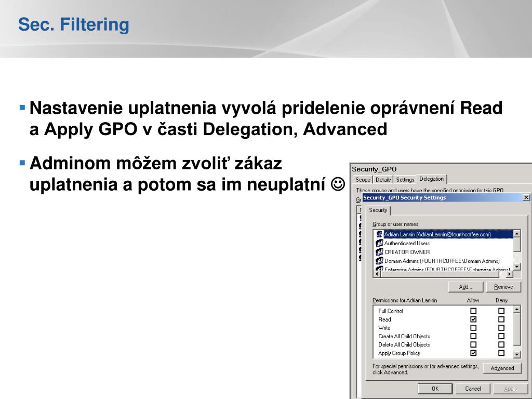Select Authenticated Users entry
Image resolution: width=532 pixels, height=399 pixels.
click(407, 243)
